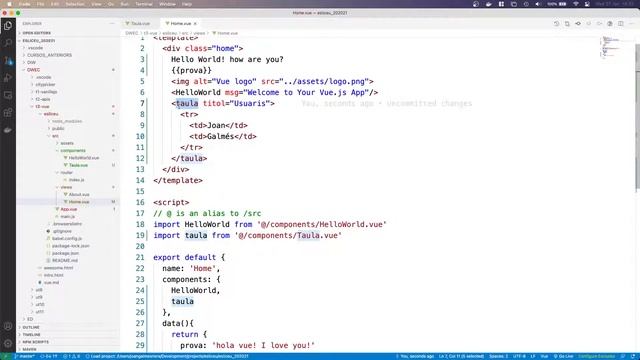This screenshot has height=360, width=640.
Task: Open the Explorer view in the activity bar
Action: (x=8, y=26)
